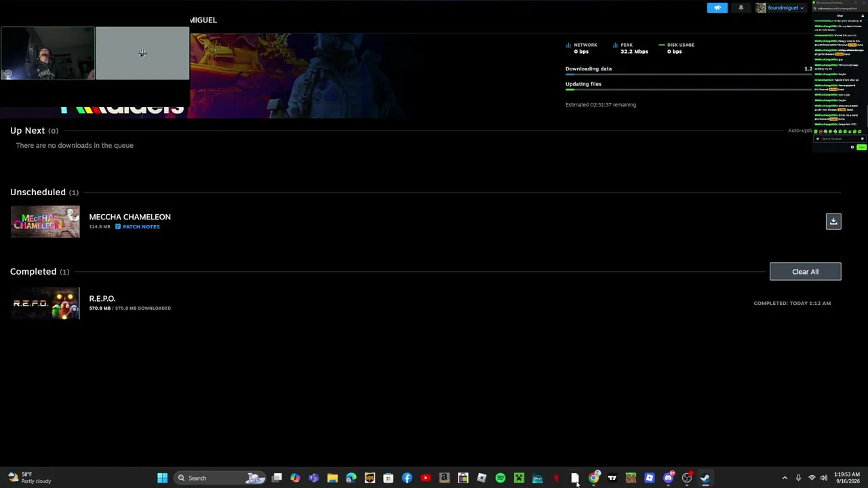Open the volume control in system tray
The height and width of the screenshot is (488, 868).
(x=824, y=479)
